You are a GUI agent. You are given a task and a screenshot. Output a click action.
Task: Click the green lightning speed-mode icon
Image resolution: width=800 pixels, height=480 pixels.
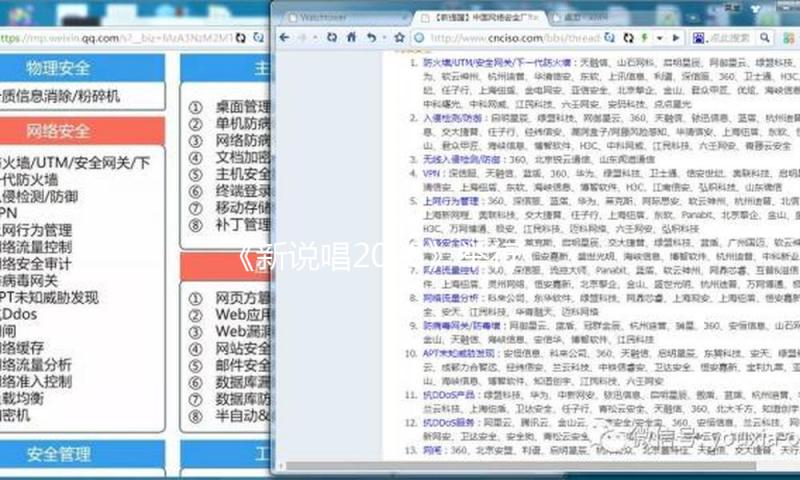point(644,38)
